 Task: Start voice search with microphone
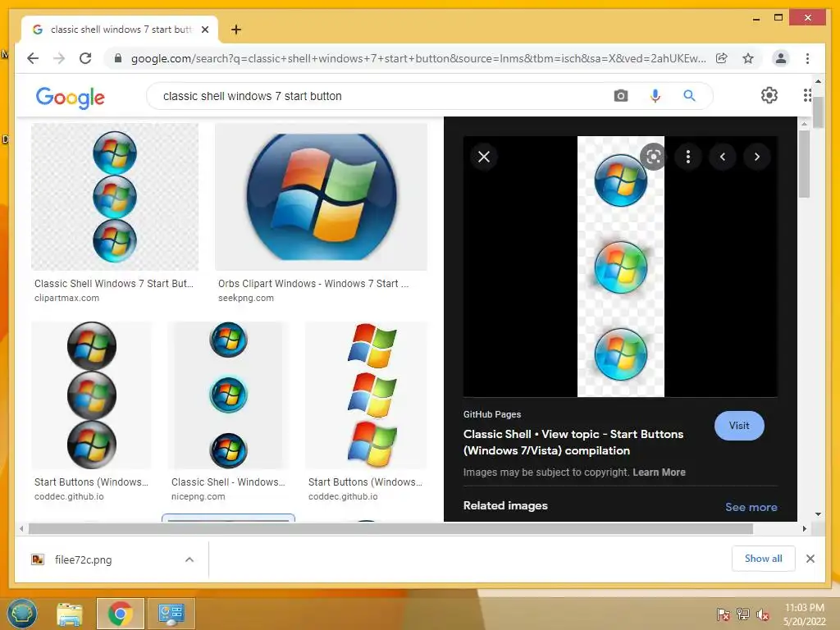[x=655, y=96]
